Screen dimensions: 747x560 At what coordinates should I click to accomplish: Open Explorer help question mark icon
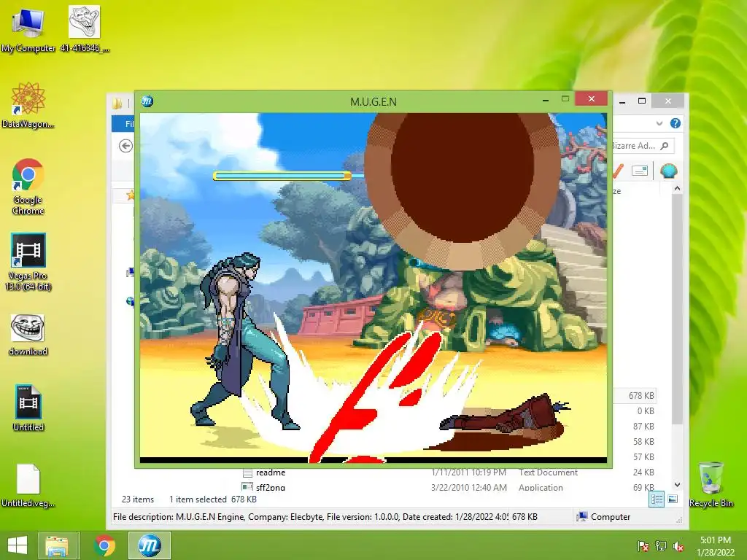point(675,123)
